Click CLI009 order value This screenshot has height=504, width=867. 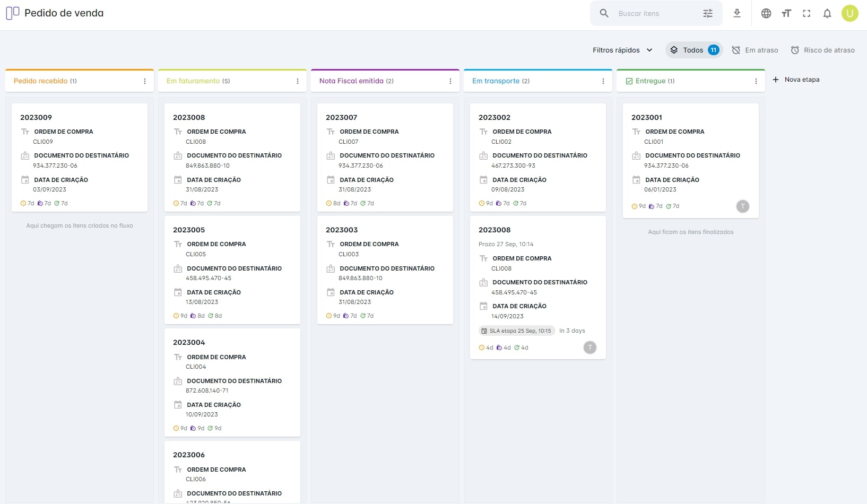[x=43, y=142]
